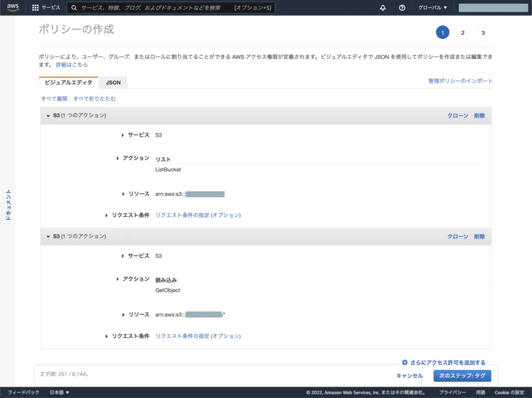532x398 pixels.
Task: Click the account name area in the header
Action: click(x=494, y=7)
